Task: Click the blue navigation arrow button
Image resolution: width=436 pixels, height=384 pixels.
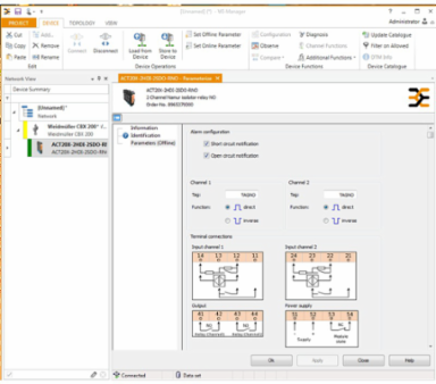Action: (x=117, y=117)
